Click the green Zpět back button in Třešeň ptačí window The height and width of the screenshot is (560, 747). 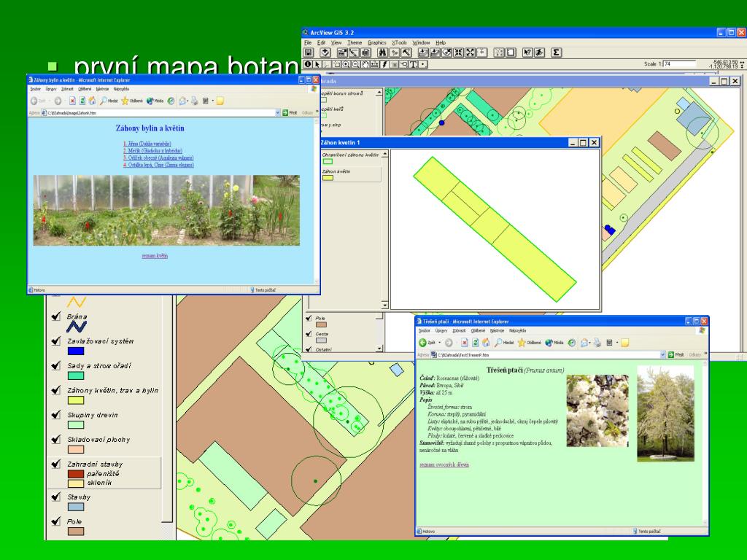(427, 343)
